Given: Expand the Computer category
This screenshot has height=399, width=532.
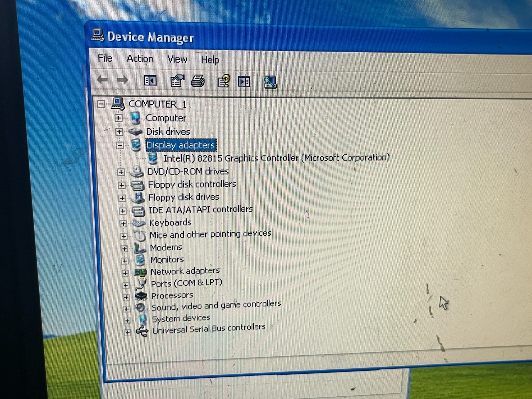Looking at the screenshot, I should coord(119,118).
